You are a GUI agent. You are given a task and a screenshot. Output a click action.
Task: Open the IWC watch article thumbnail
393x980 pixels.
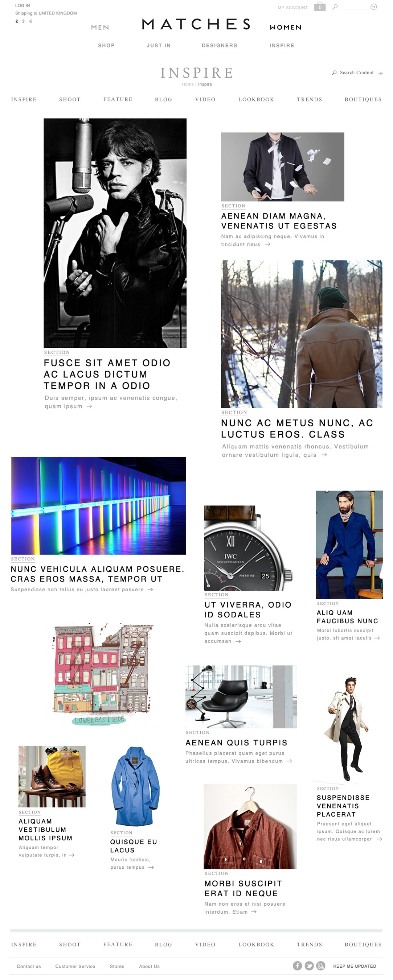(x=248, y=548)
